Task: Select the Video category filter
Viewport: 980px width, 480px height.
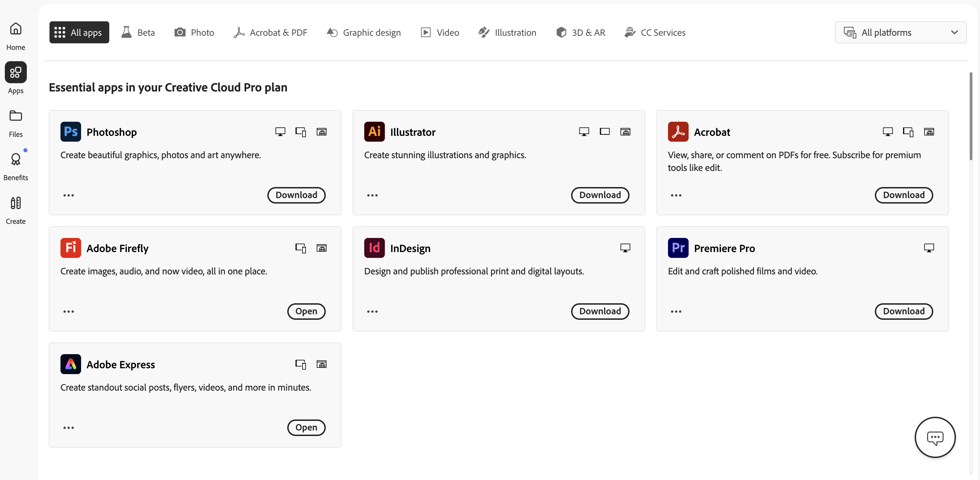Action: coord(440,32)
